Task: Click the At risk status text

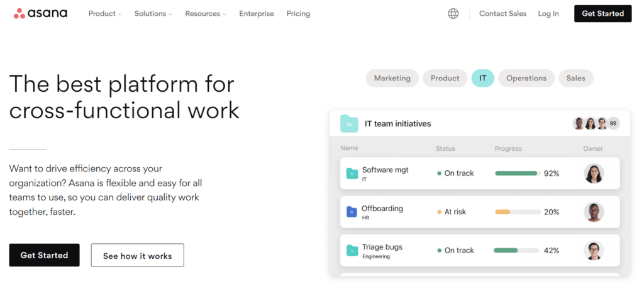Action: click(455, 212)
